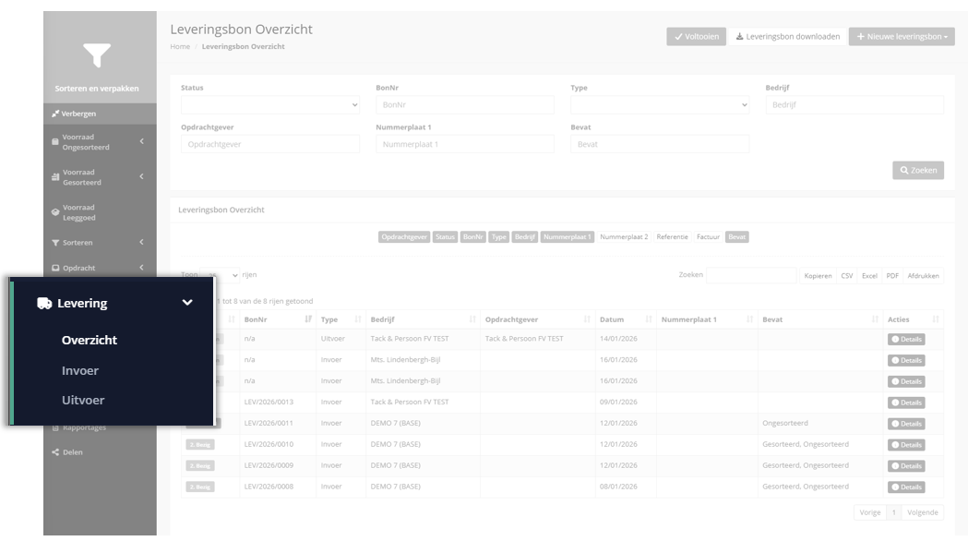This screenshot has height=541, width=980.
Task: Open Details for LEV/2026/0010 row
Action: pyautogui.click(x=906, y=445)
